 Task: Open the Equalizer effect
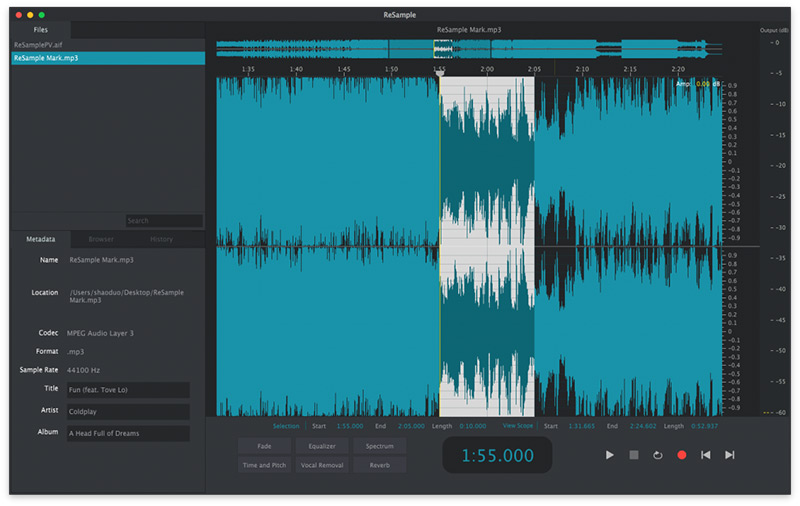322,446
